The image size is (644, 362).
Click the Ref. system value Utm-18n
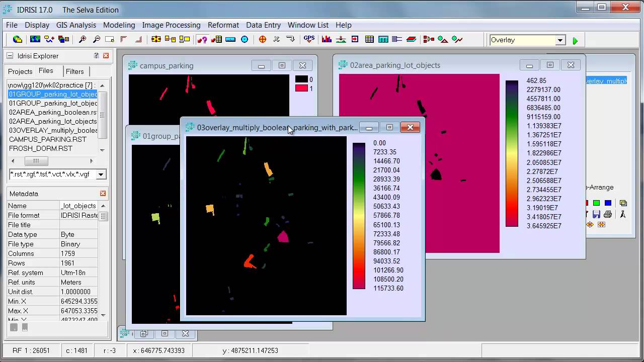pyautogui.click(x=78, y=273)
